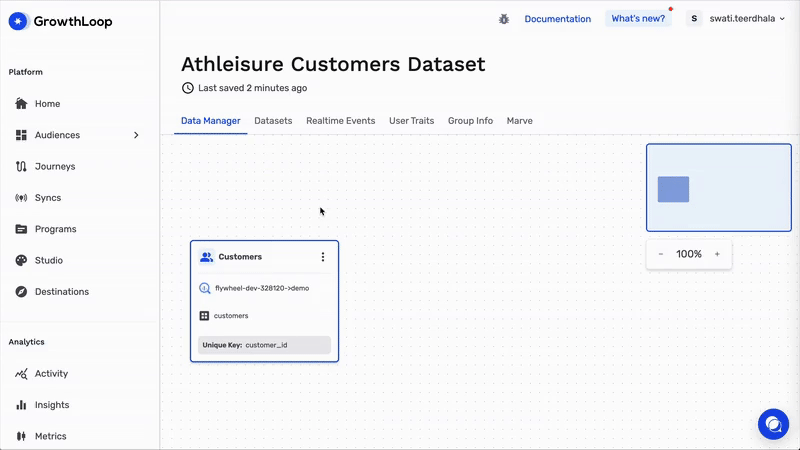Click the What's new? button
This screenshot has width=800, height=450.
(x=638, y=19)
